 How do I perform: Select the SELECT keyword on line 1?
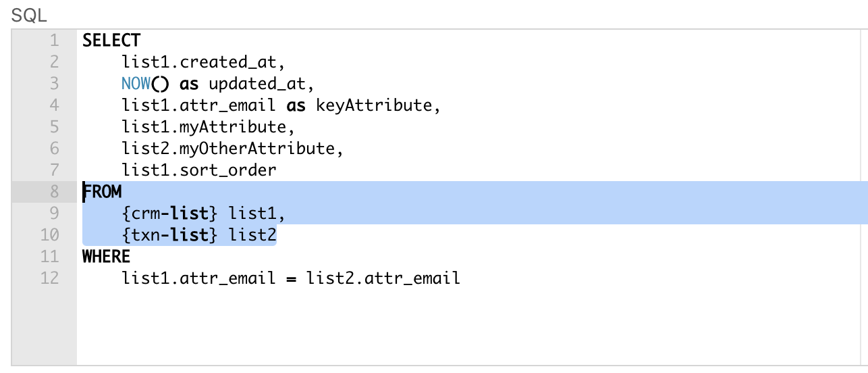coord(111,41)
